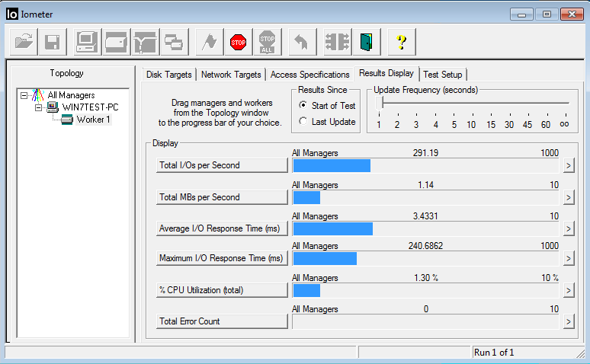Click the Save test configuration floppy icon
This screenshot has height=364, width=590.
(x=53, y=42)
